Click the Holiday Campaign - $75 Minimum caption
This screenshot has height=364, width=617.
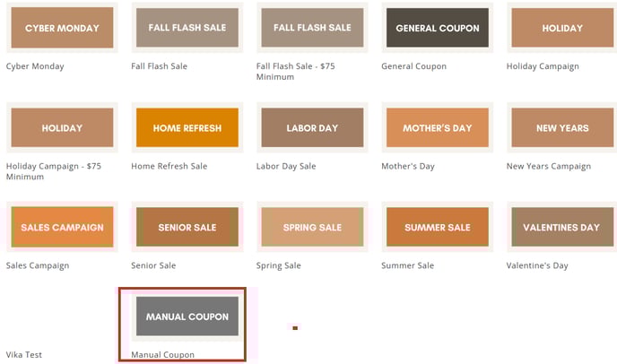(x=54, y=171)
